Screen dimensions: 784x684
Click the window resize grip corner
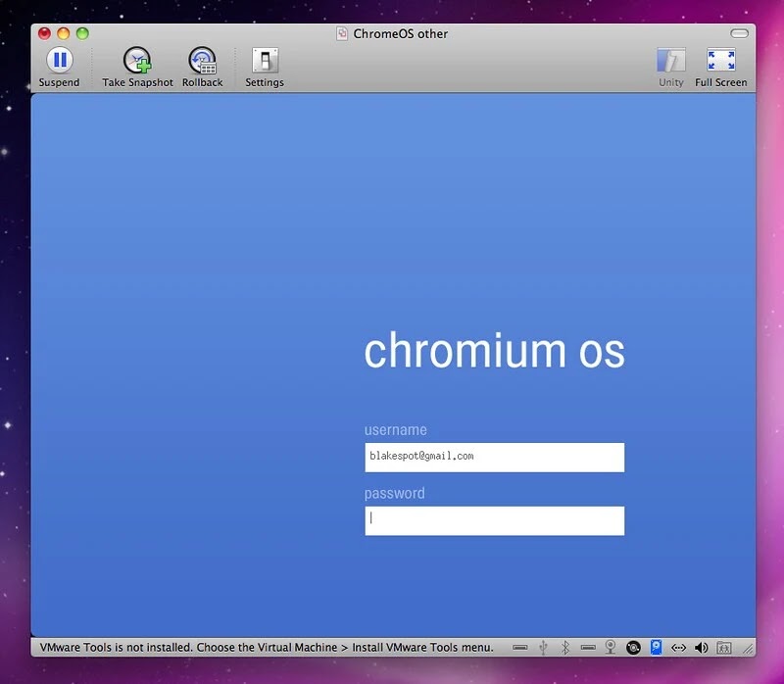748,649
